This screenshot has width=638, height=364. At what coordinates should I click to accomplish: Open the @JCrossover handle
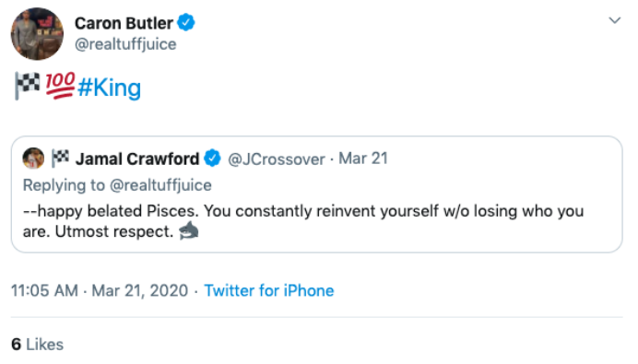tap(277, 159)
